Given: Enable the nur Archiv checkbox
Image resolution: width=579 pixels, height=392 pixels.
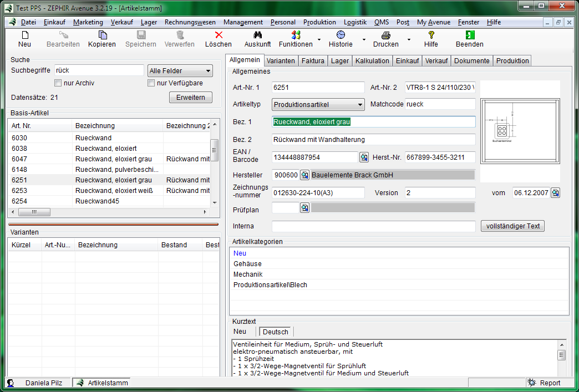Looking at the screenshot, I should point(58,83).
